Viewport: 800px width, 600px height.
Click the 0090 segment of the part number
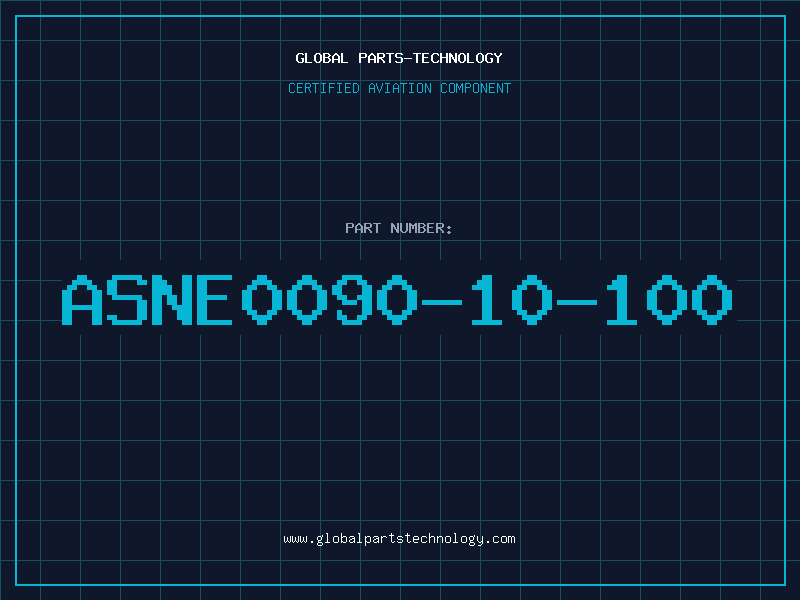(x=326, y=300)
